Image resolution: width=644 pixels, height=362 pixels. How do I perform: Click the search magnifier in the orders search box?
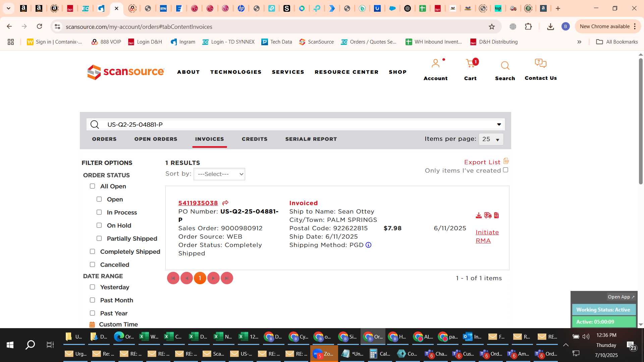click(95, 125)
